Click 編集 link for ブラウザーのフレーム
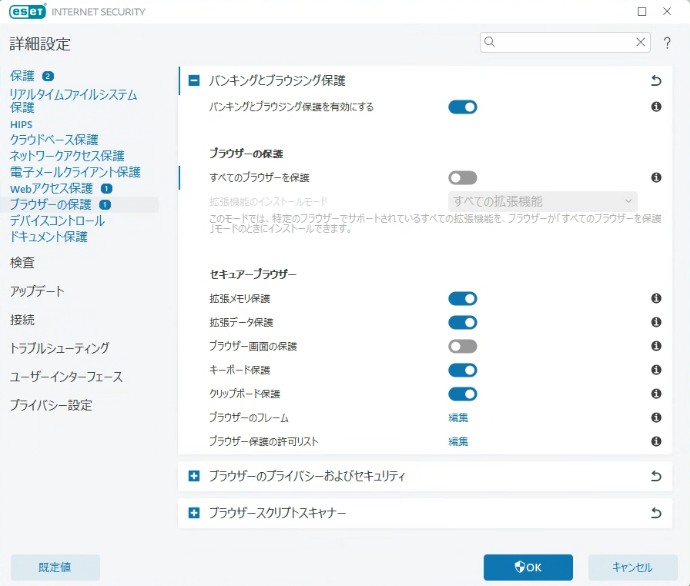Viewport: 690px width, 586px height. click(x=458, y=418)
